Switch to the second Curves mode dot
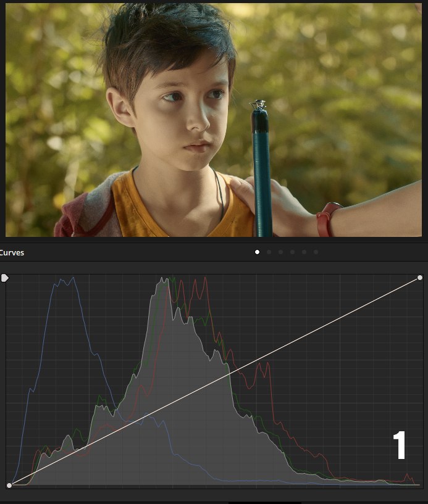428x504 pixels. [x=269, y=252]
